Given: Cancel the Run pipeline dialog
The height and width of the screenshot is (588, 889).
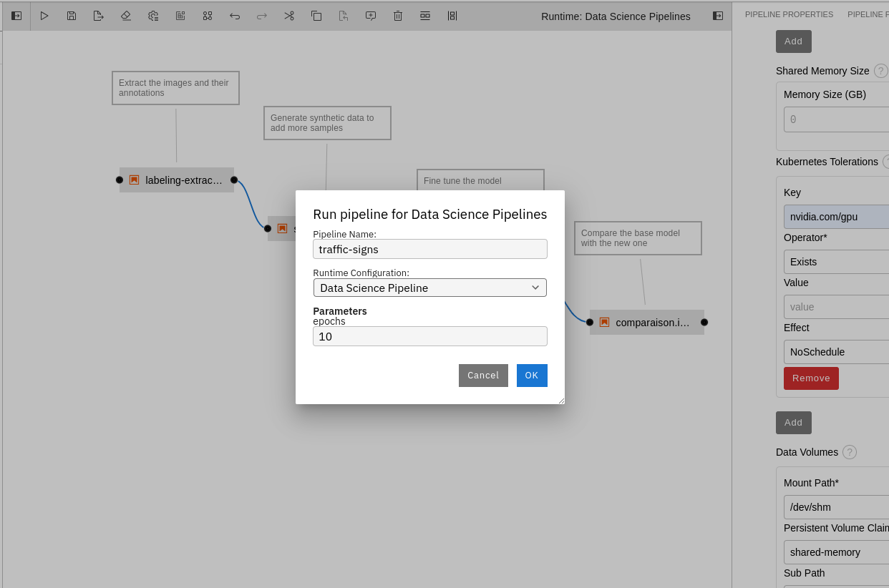Looking at the screenshot, I should point(483,376).
